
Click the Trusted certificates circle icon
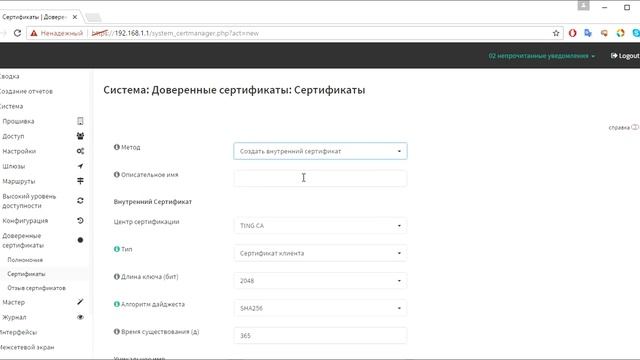coord(80,240)
